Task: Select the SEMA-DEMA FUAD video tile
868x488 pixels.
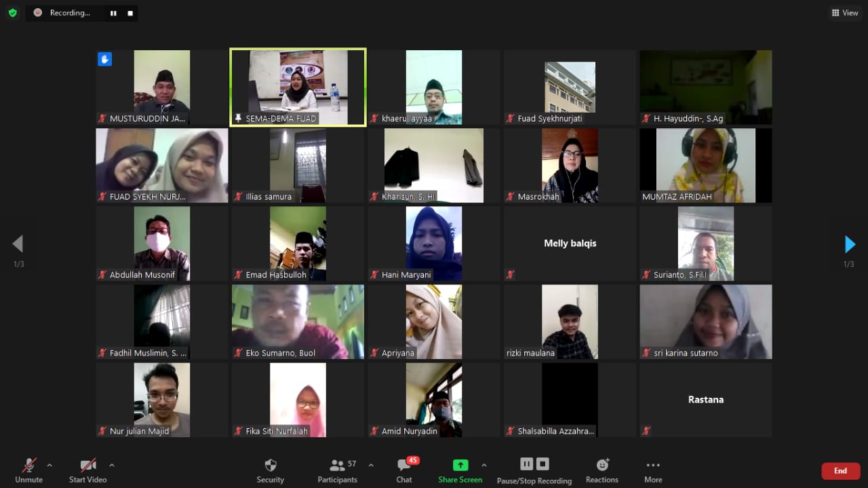Action: click(298, 87)
